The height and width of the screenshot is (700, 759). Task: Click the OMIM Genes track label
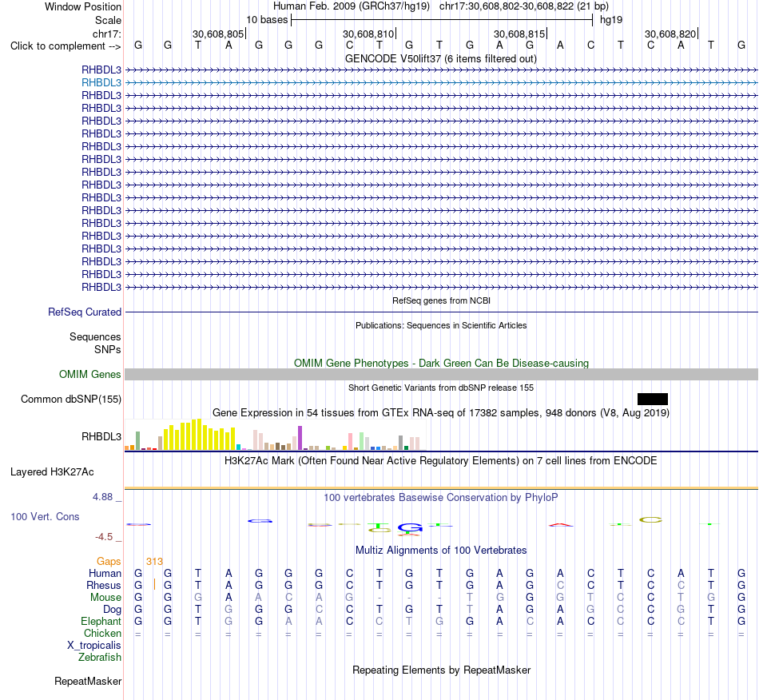click(89, 374)
